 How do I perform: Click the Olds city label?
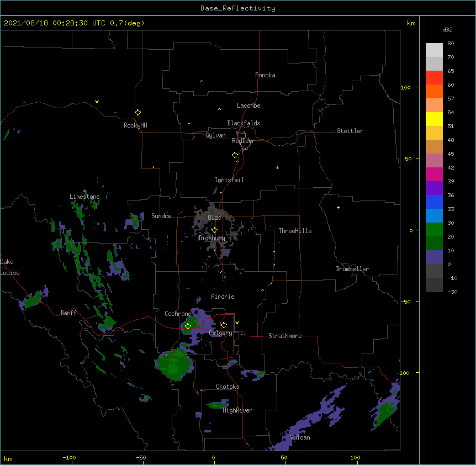pos(214,218)
